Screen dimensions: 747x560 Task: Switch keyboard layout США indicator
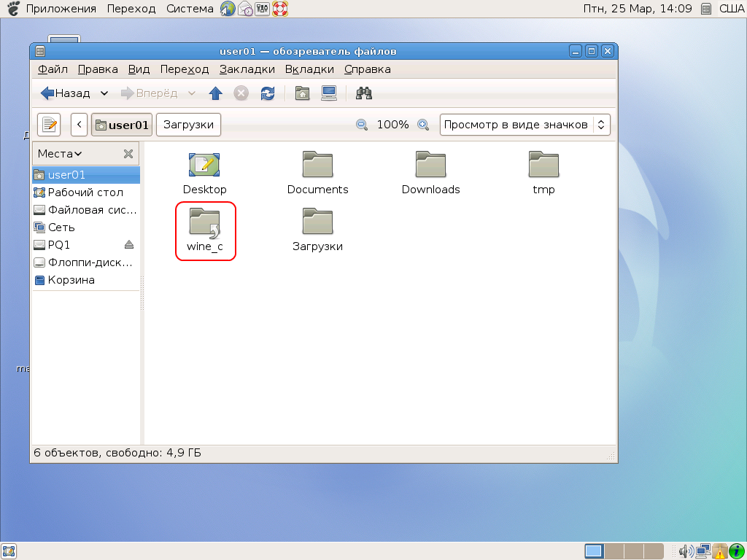[731, 9]
